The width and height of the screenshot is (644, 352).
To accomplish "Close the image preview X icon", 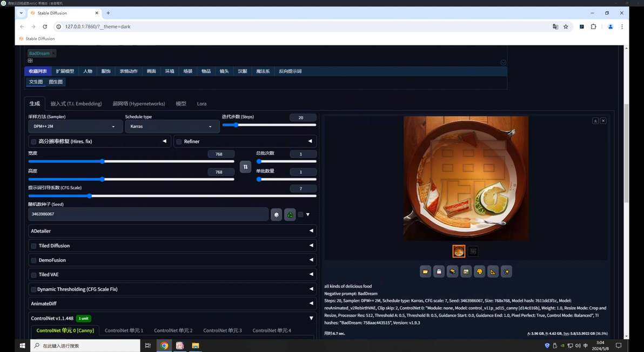I will [x=603, y=120].
